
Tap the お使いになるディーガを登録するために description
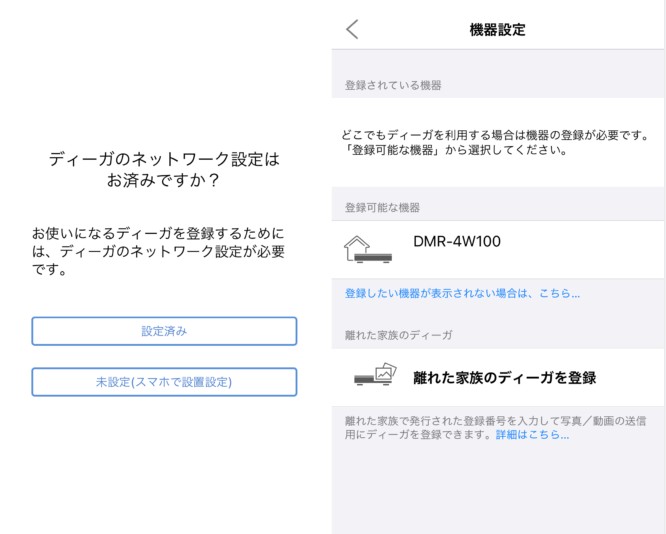(x=158, y=251)
